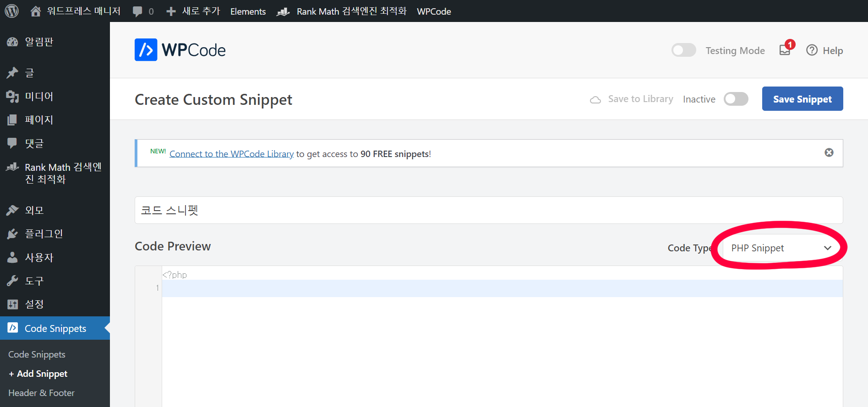Viewport: 868px width, 407px height.
Task: Open WPCode admin bar menu
Action: click(x=434, y=11)
